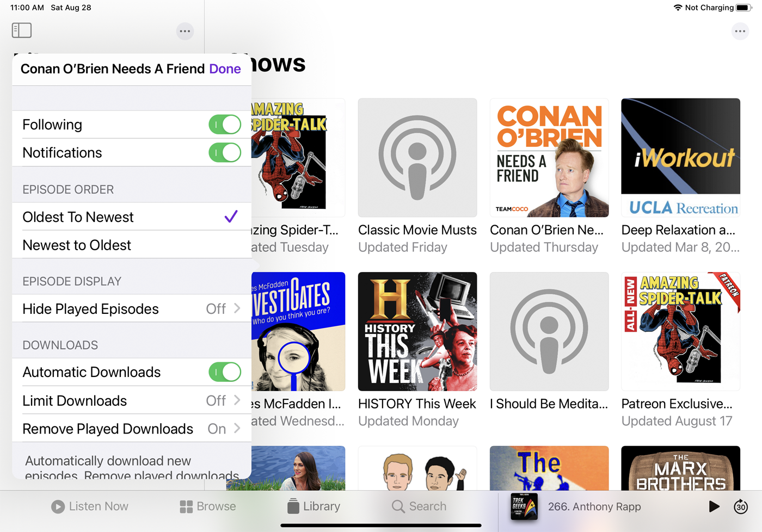Open the Amazing Spider-Talk show artwork
The image size is (762, 532).
pos(298,158)
